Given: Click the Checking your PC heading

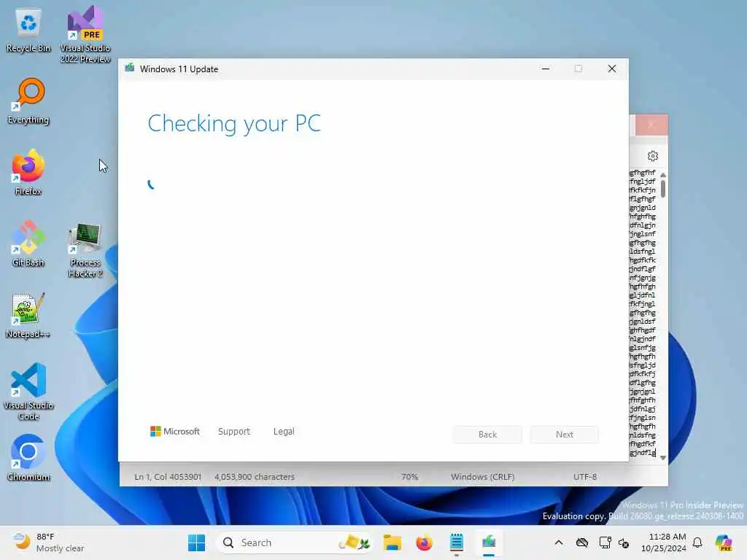Looking at the screenshot, I should pos(234,123).
